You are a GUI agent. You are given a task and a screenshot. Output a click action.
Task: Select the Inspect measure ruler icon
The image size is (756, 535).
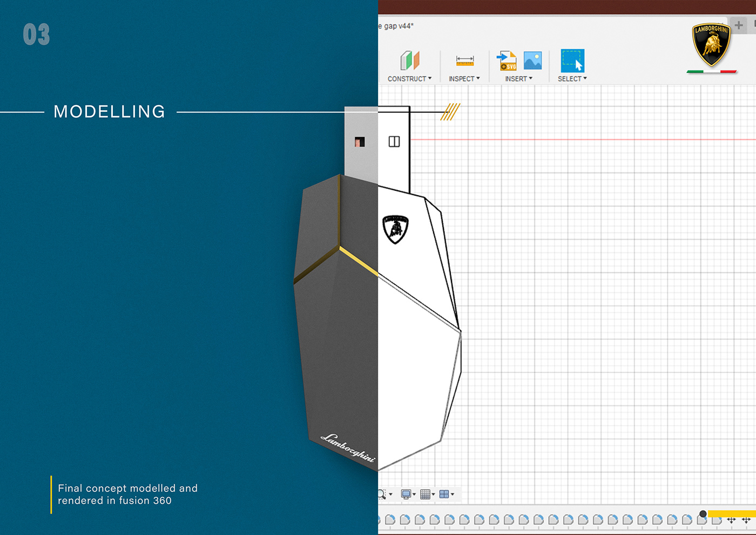(x=464, y=61)
